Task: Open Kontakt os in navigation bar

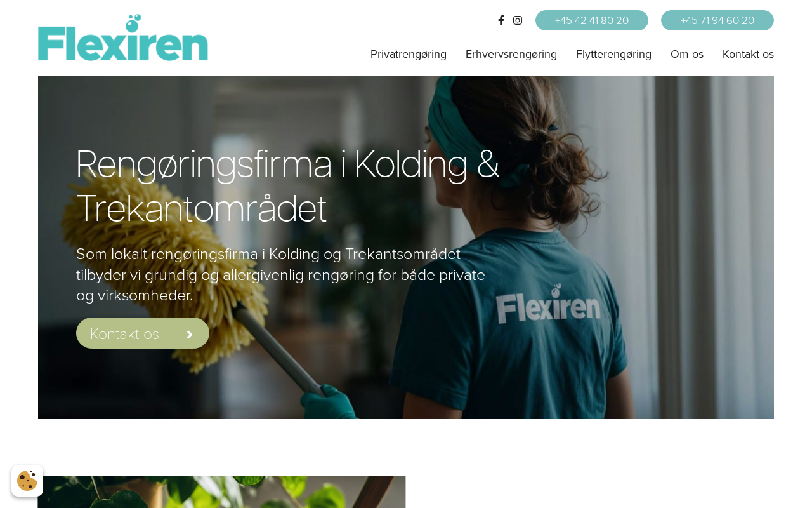Action: click(748, 54)
